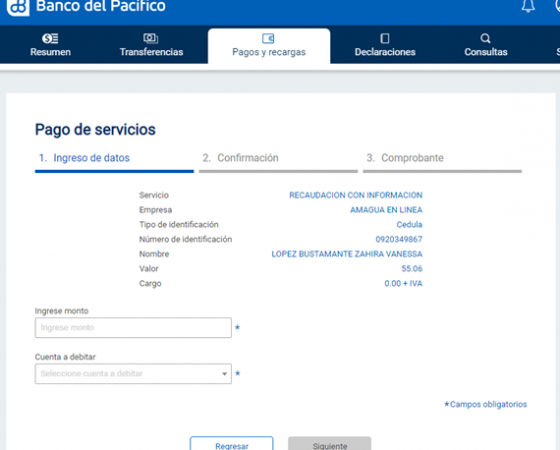Open the Cuenta a debitar dropdown

coord(133,374)
